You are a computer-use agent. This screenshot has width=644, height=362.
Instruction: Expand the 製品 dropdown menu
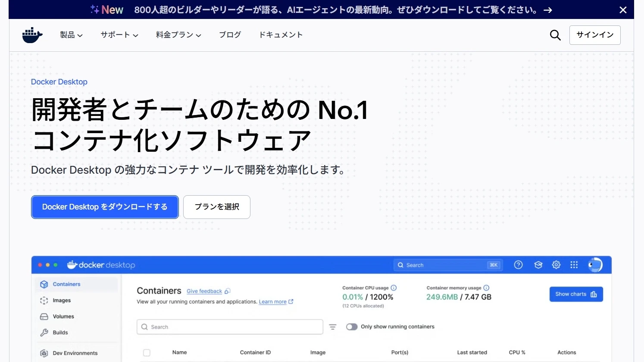[71, 35]
